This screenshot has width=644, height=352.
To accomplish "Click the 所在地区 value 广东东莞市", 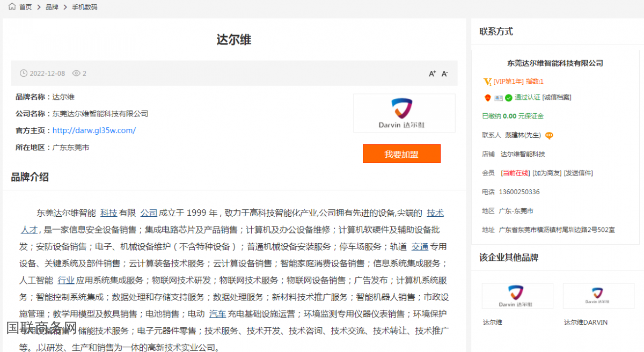I will 70,147.
